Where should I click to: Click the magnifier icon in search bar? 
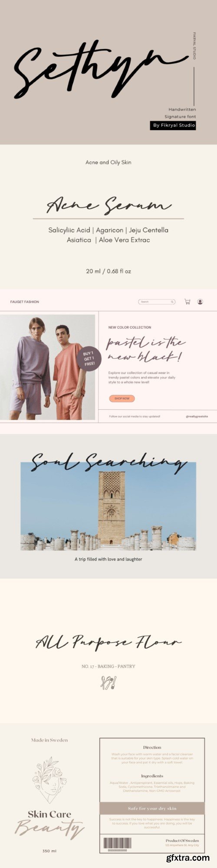tap(172, 302)
